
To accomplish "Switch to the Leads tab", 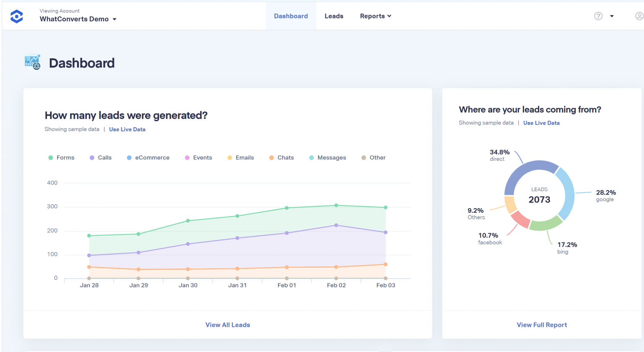I will point(334,16).
